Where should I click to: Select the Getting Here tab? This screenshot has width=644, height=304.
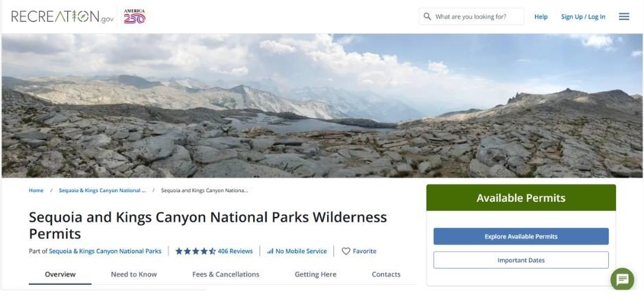tap(315, 274)
